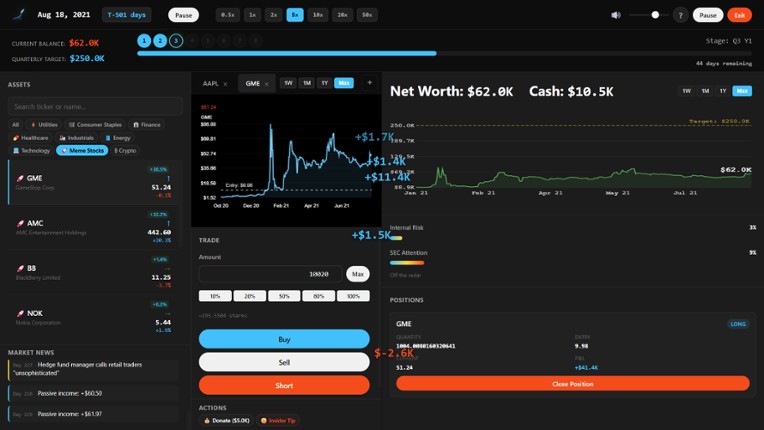Add a new chart tab with plus icon
This screenshot has height=430, width=764.
click(x=369, y=83)
